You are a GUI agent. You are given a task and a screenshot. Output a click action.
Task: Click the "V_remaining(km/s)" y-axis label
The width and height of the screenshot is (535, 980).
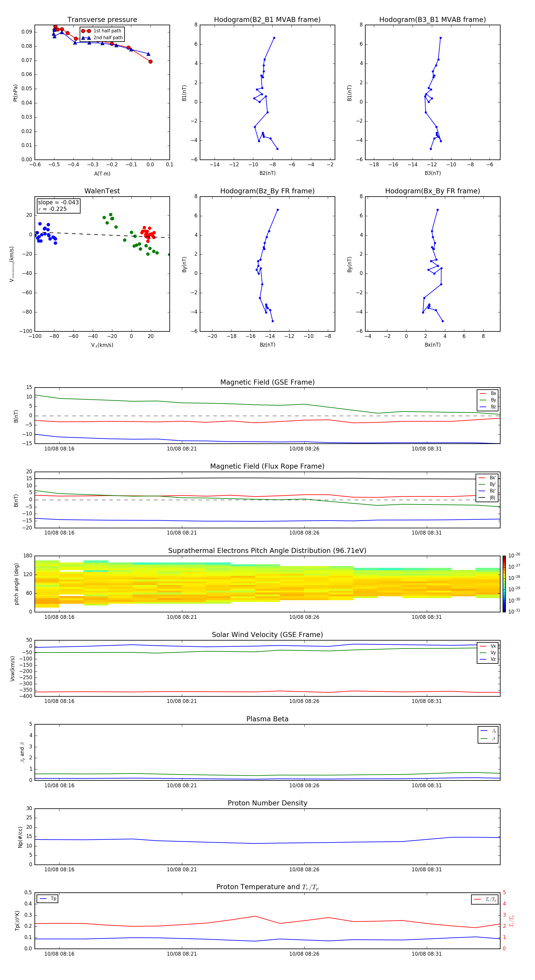coord(12,264)
